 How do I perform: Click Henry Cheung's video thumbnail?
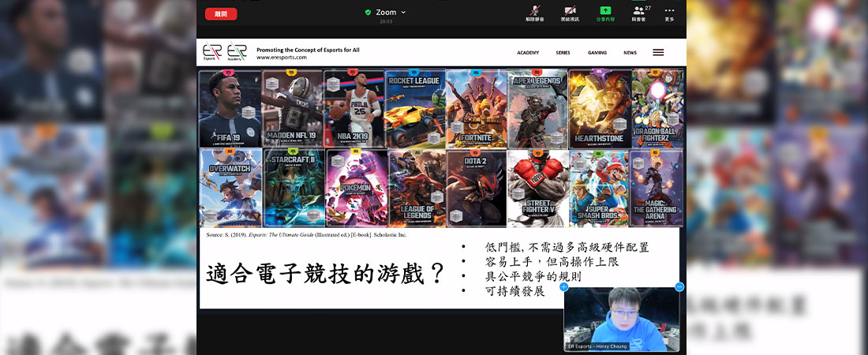point(622,319)
